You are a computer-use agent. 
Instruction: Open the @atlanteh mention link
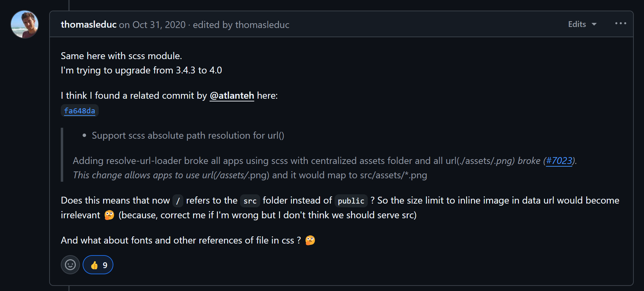[x=232, y=96]
